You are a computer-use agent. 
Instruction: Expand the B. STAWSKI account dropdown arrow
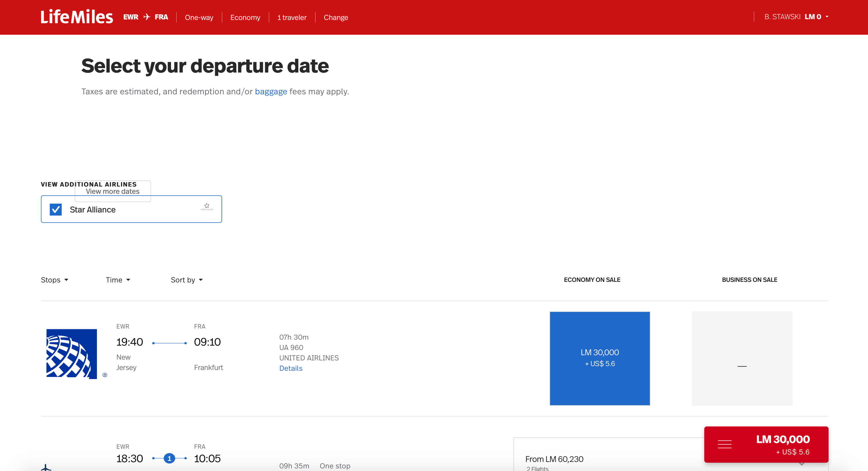[827, 17]
